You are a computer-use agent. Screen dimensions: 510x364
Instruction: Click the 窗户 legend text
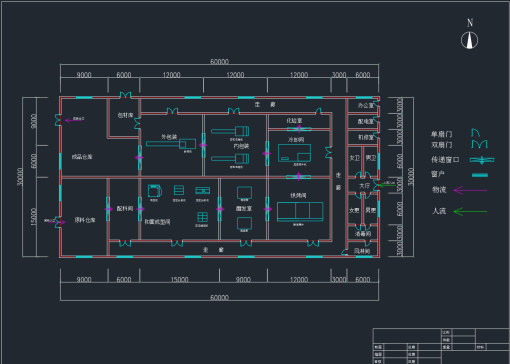coord(438,174)
